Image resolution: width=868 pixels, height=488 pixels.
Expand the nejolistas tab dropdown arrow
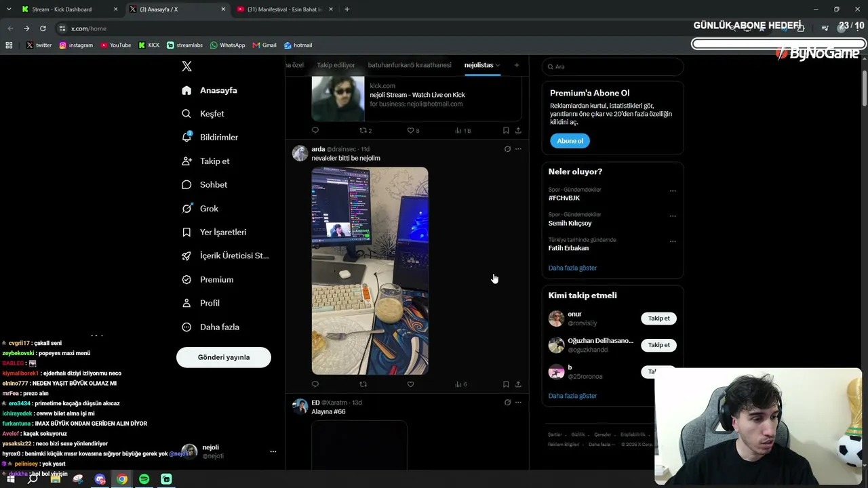pyautogui.click(x=498, y=65)
